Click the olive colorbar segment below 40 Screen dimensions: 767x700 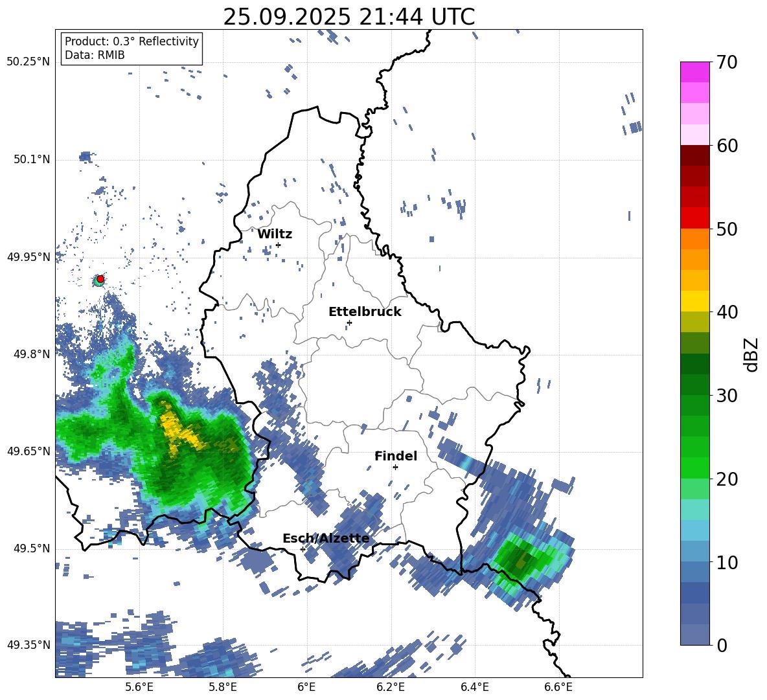[694, 322]
